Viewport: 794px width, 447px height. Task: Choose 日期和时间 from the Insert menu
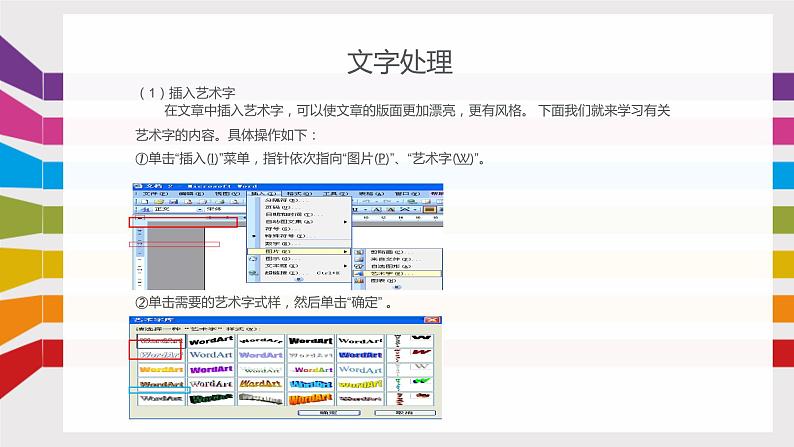299,215
